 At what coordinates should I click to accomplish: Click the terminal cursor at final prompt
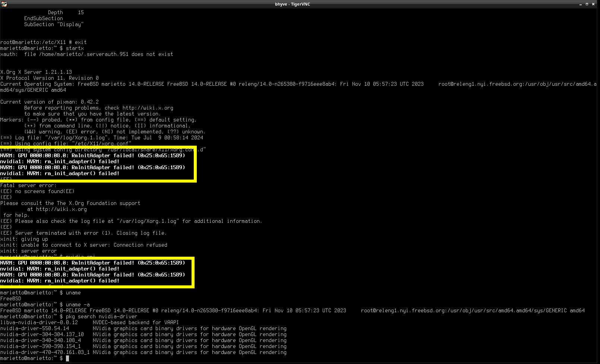click(x=67, y=358)
